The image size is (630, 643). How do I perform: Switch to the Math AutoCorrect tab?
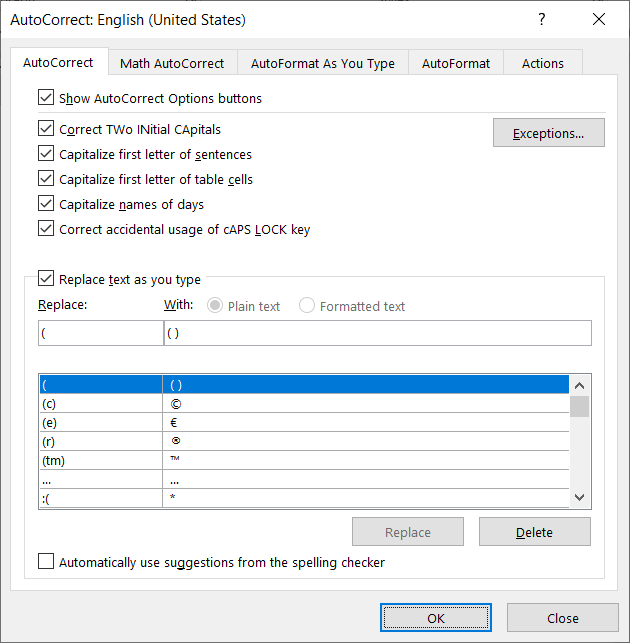pyautogui.click(x=172, y=64)
